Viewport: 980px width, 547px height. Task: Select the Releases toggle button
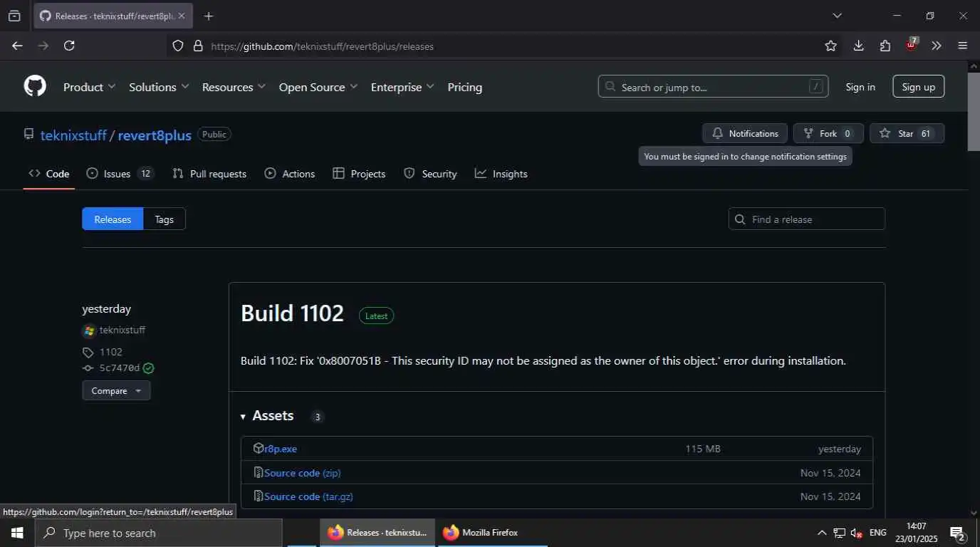113,219
